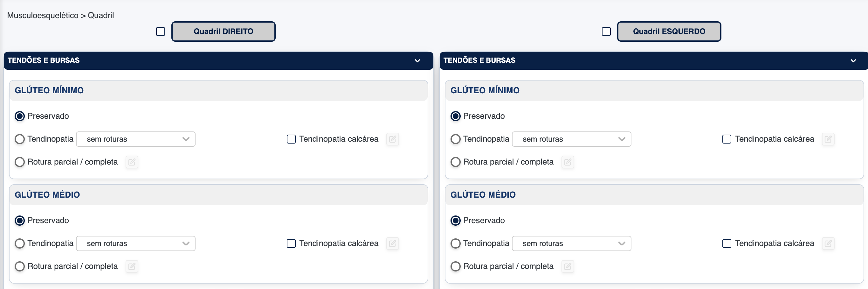This screenshot has width=868, height=289.
Task: Open left Glúteo Médio 'sem roturas' dropdown
Action: point(571,243)
